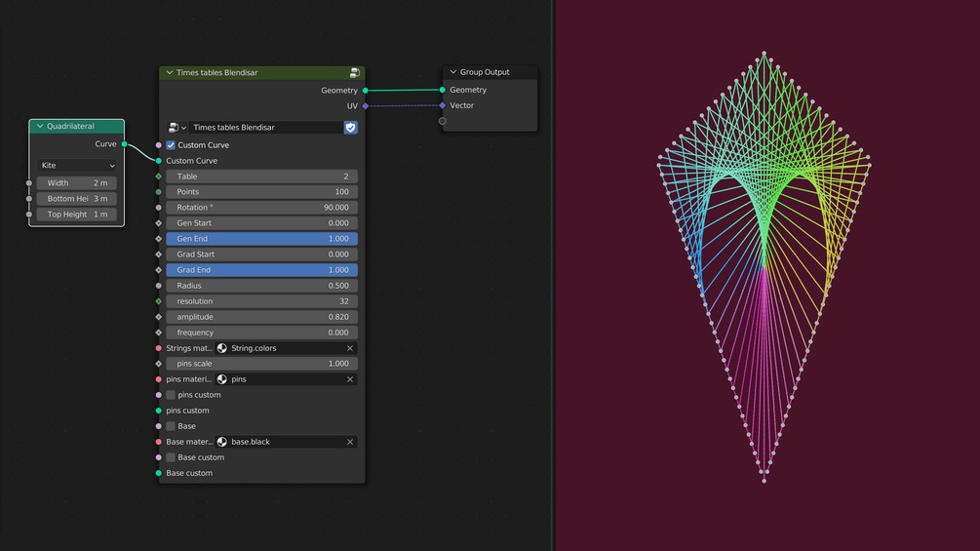Click the Radius value field
980x551 pixels.
coord(262,286)
